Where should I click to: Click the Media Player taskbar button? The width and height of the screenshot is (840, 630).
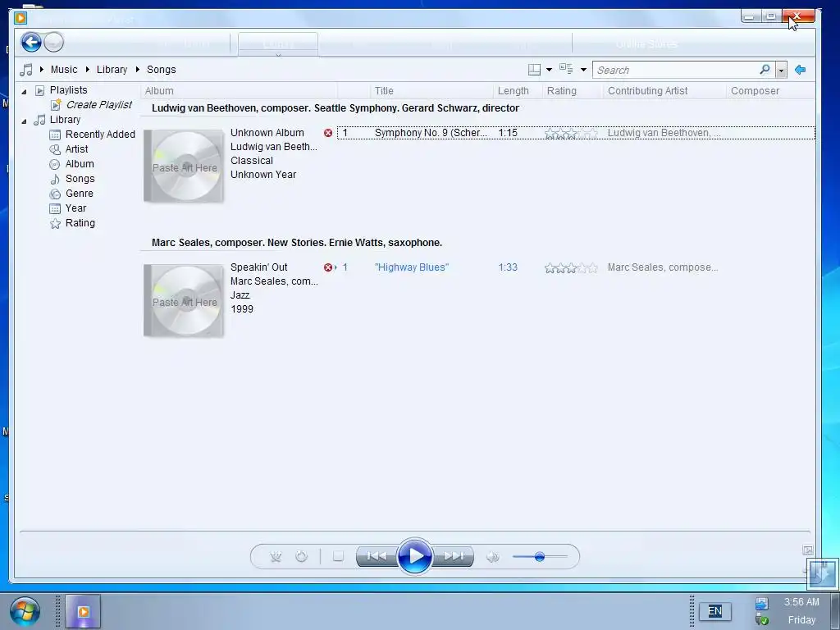tap(83, 611)
